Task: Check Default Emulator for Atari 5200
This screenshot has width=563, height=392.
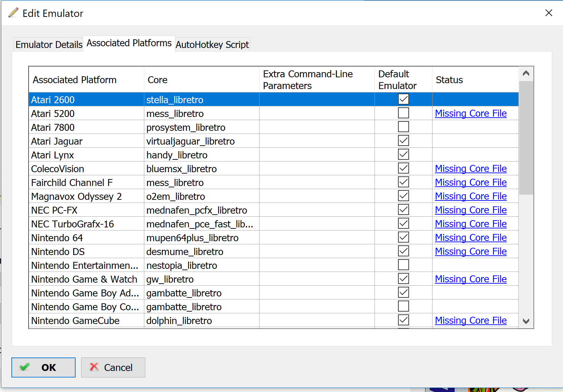Action: click(404, 113)
